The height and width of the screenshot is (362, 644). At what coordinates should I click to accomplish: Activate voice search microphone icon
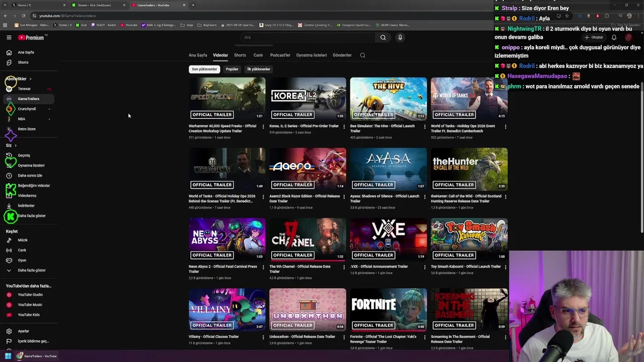[x=400, y=37]
